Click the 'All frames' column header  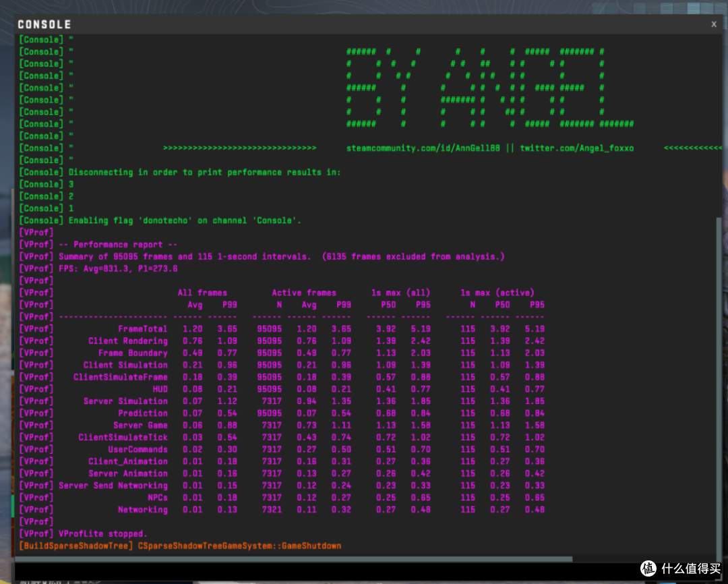(202, 293)
